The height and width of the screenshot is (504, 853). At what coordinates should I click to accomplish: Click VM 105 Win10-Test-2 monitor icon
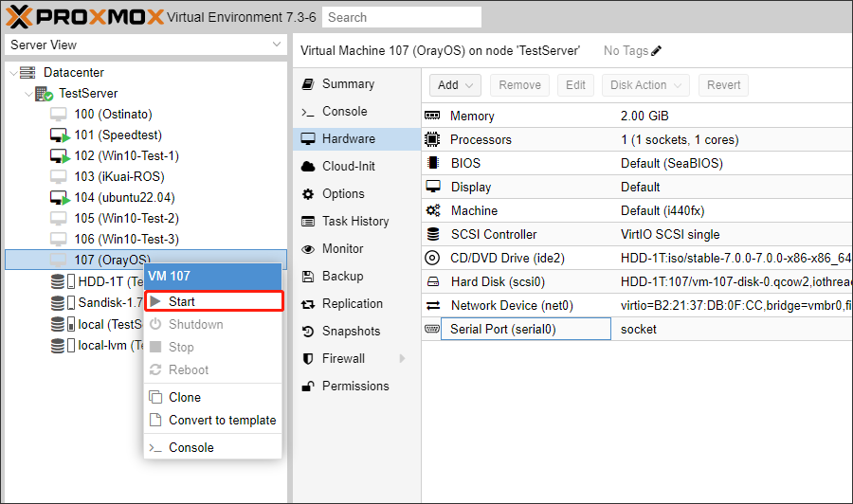(58, 218)
